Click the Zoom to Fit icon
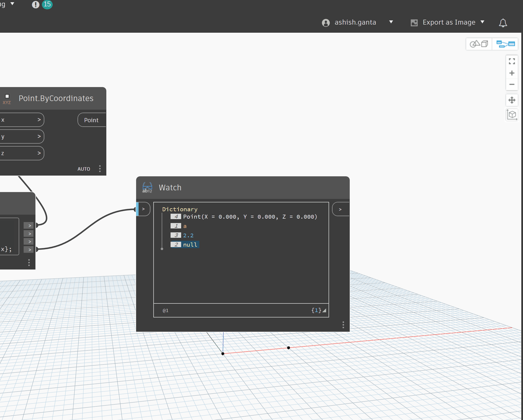Screen dimensions: 523x420 pyautogui.click(x=512, y=61)
